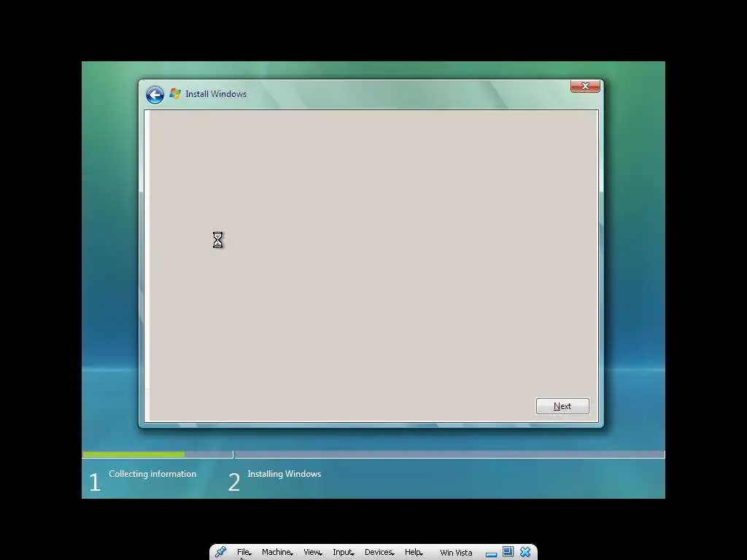747x560 pixels.
Task: Go back using the blue arrow button
Action: [155, 95]
